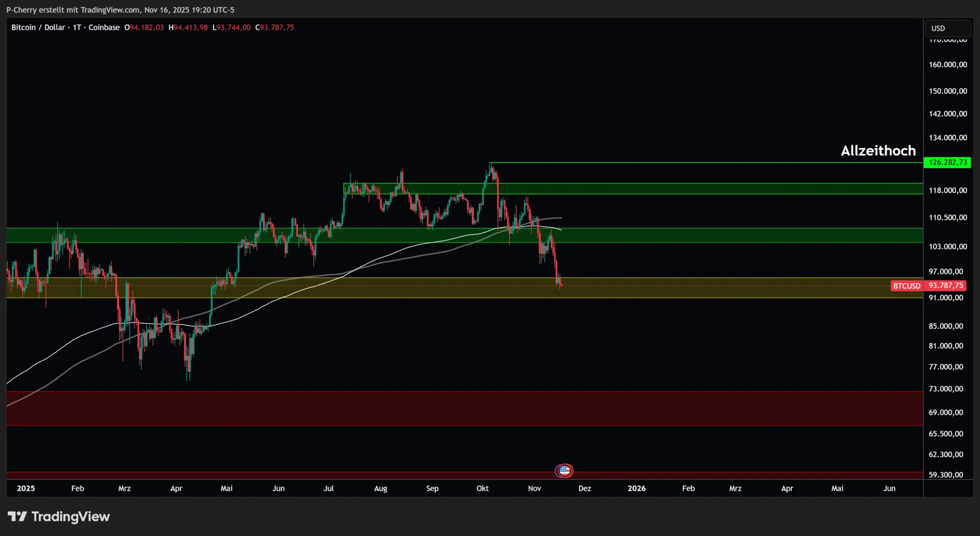The image size is (980, 536).
Task: Select the green all-time-high price label 126.282,73
Action: click(x=948, y=163)
